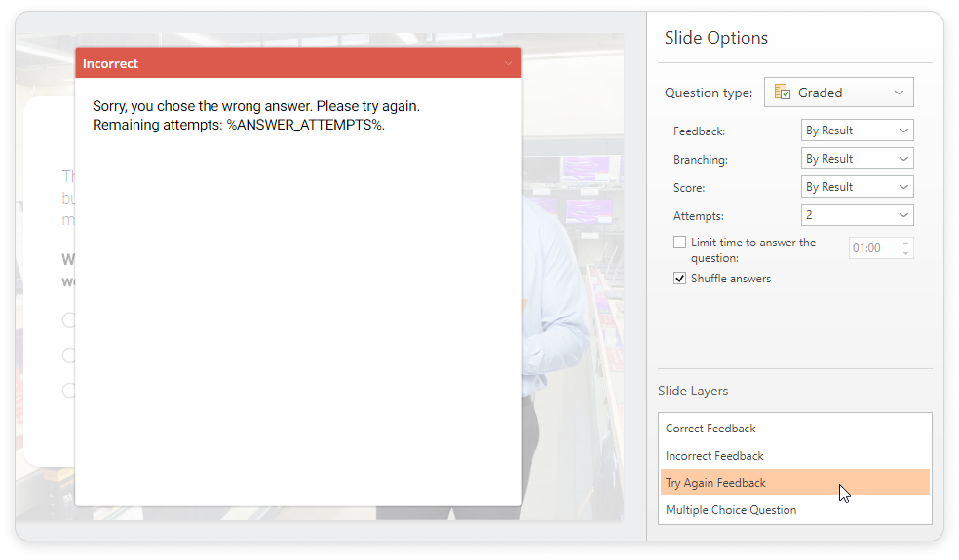Open the Branching dropdown
The width and height of the screenshot is (959, 560).
tap(857, 159)
